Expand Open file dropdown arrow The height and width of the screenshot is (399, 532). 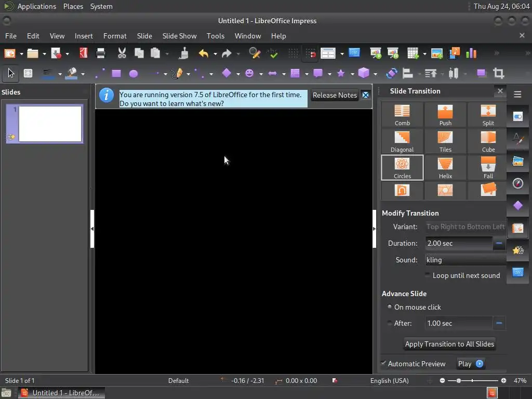click(x=44, y=54)
